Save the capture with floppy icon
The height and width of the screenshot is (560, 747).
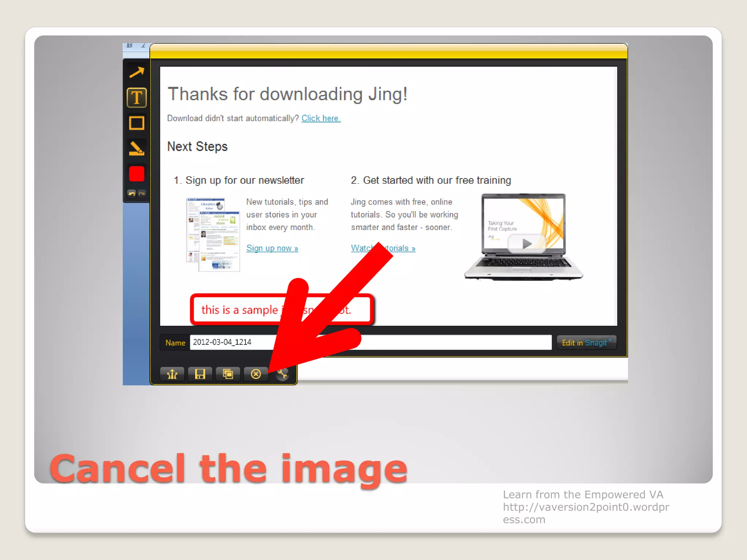point(200,374)
